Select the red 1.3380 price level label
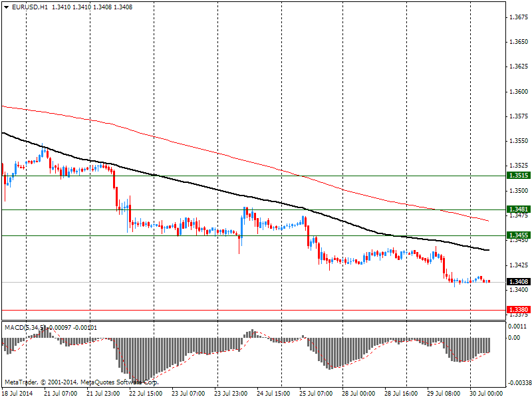 tap(519, 309)
